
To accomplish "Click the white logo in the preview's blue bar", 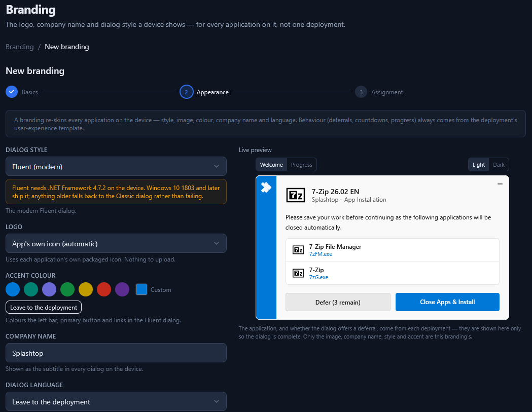I will click(266, 187).
